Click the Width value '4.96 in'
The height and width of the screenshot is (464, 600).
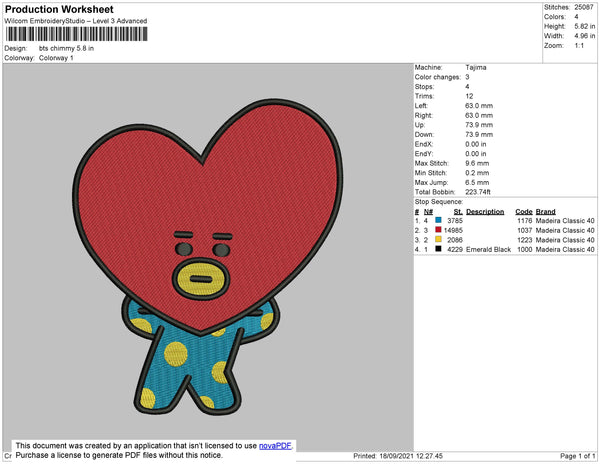click(x=584, y=36)
